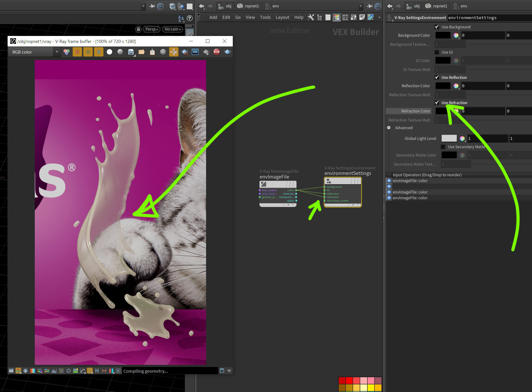Stop the V-Ray render
This screenshot has height=392, width=532.
tap(217, 52)
